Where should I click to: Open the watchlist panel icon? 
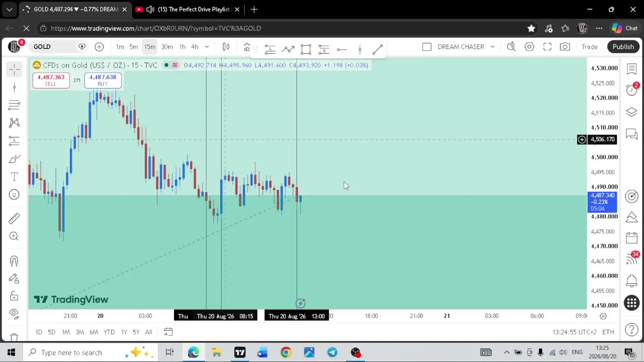pyautogui.click(x=631, y=68)
